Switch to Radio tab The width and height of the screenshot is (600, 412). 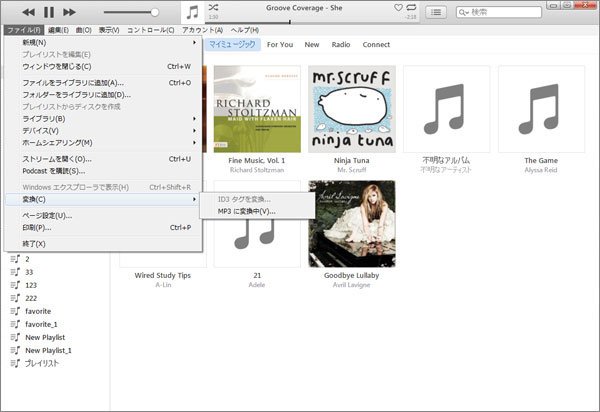tap(341, 44)
